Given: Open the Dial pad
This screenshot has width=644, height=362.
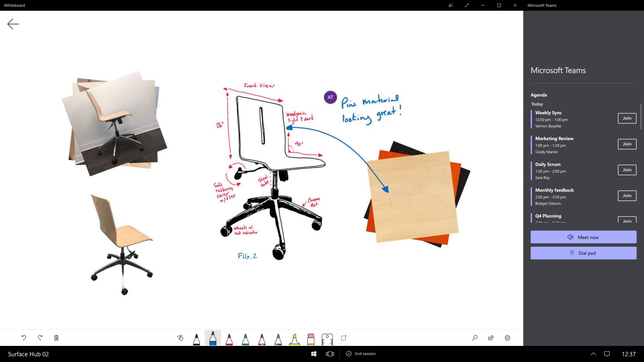Looking at the screenshot, I should pos(583,253).
